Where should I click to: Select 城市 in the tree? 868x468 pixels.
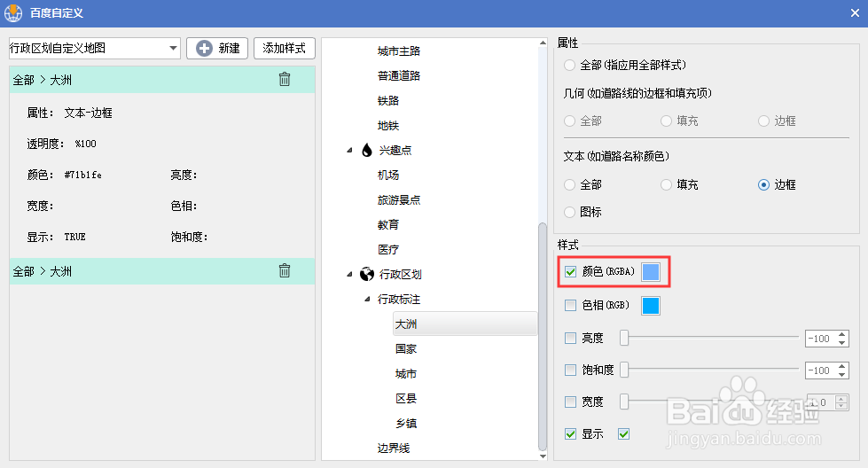(x=406, y=373)
